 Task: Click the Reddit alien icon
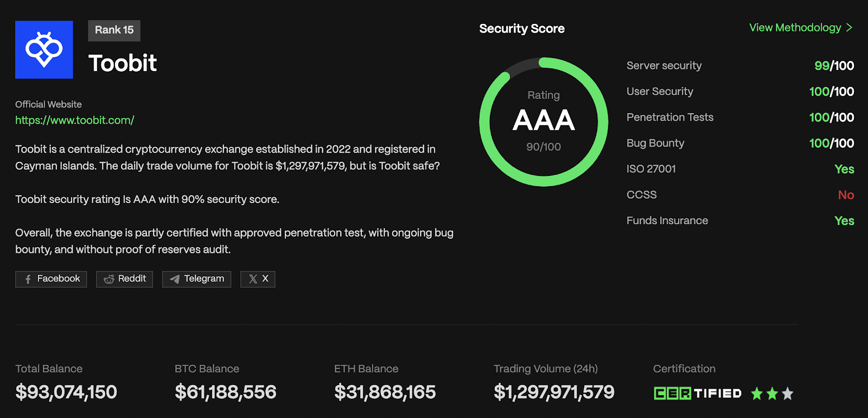pyautogui.click(x=109, y=279)
